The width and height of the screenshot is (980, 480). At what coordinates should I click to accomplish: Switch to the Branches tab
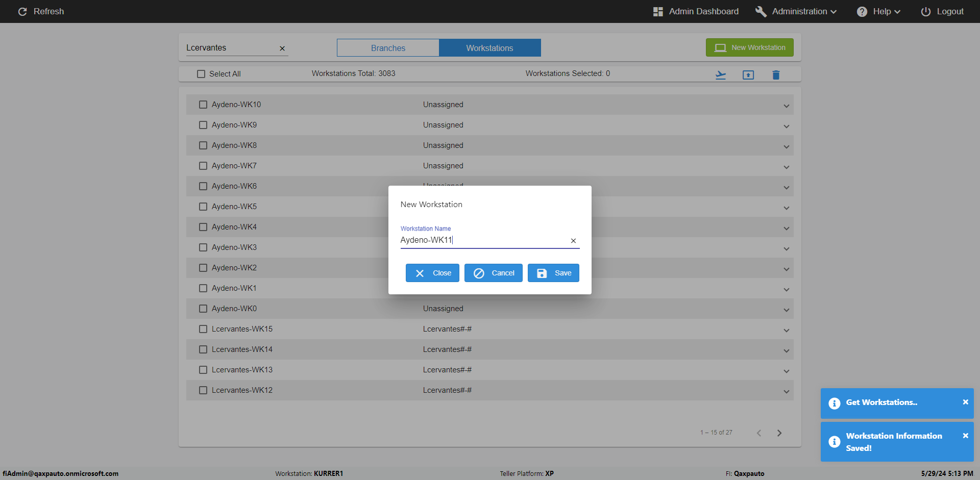coord(388,48)
